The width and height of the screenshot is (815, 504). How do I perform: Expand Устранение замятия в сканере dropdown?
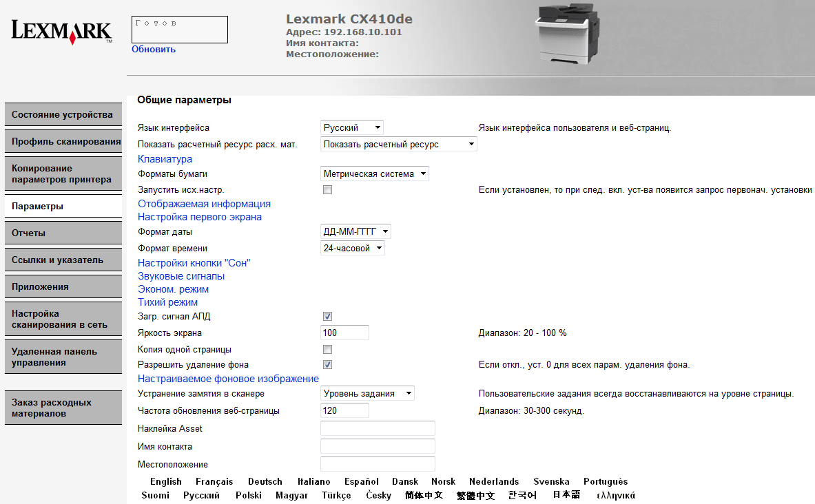coord(367,393)
